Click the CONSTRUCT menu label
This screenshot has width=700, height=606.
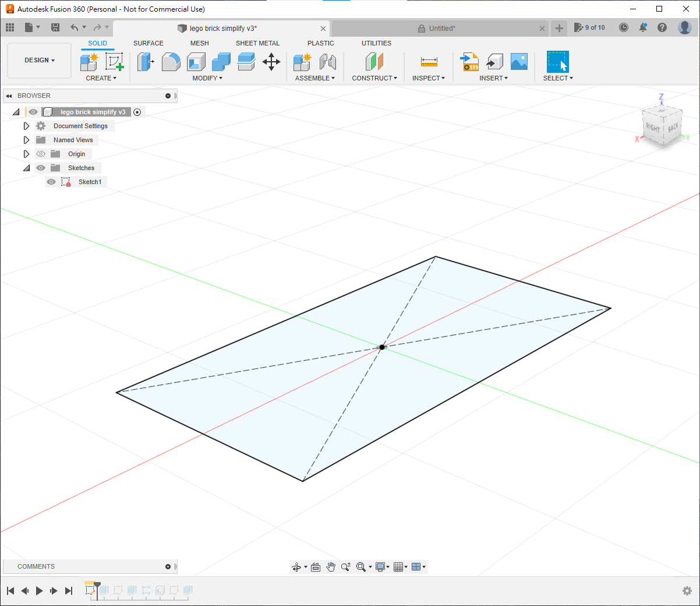tap(374, 78)
